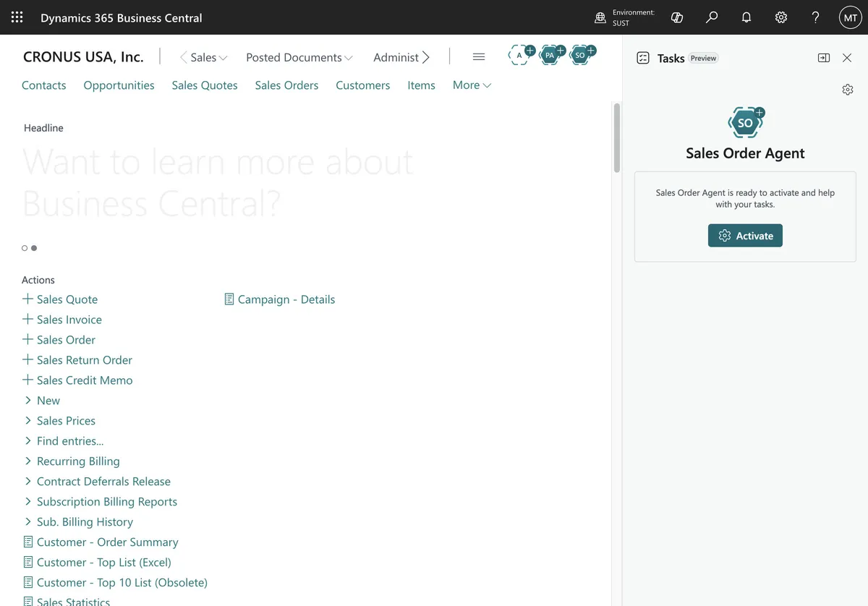
Task: Open the help question mark
Action: pyautogui.click(x=816, y=17)
